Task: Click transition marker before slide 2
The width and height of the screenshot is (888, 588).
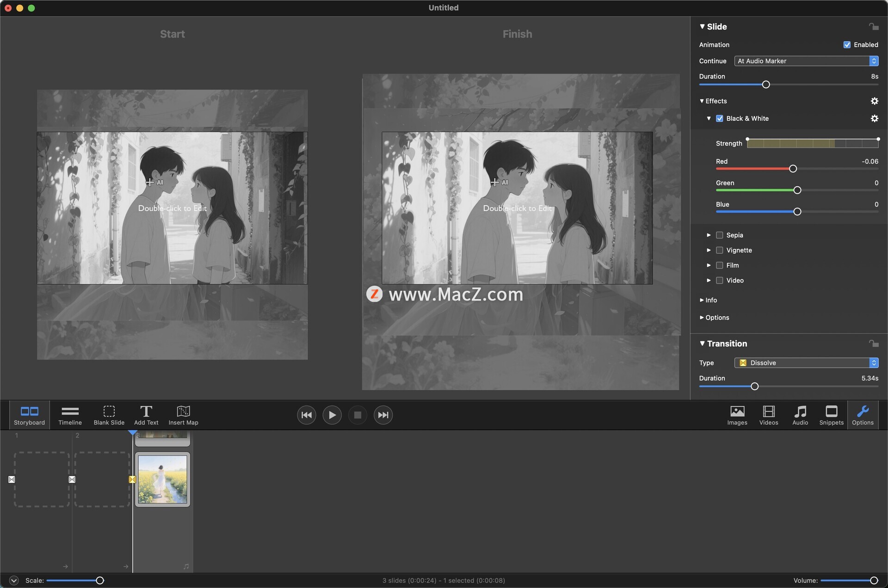Action: pos(72,479)
